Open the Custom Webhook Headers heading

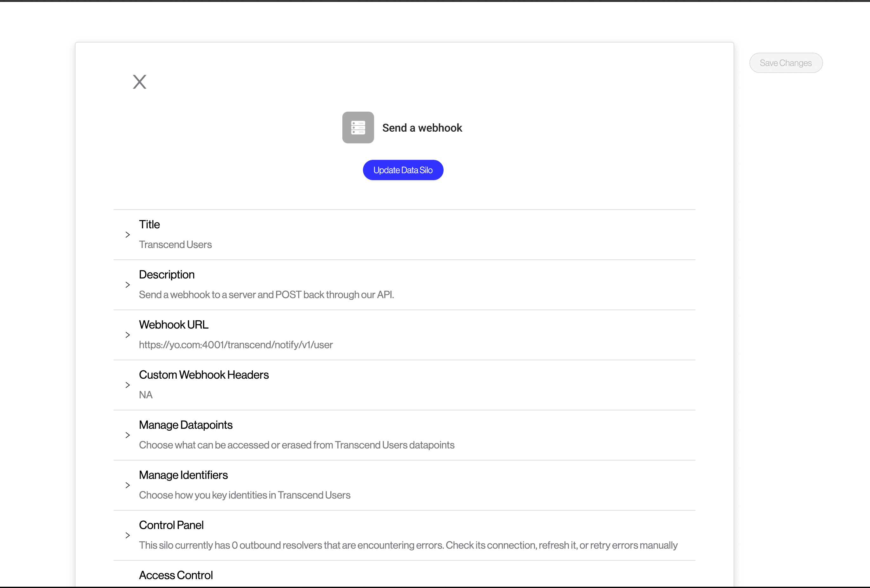click(x=204, y=375)
